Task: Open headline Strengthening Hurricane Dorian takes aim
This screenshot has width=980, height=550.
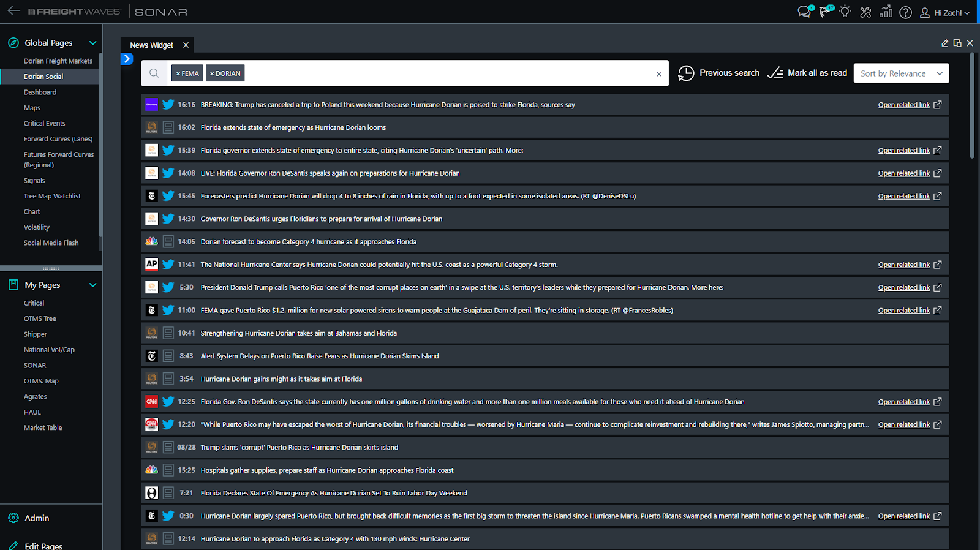Action: (299, 333)
